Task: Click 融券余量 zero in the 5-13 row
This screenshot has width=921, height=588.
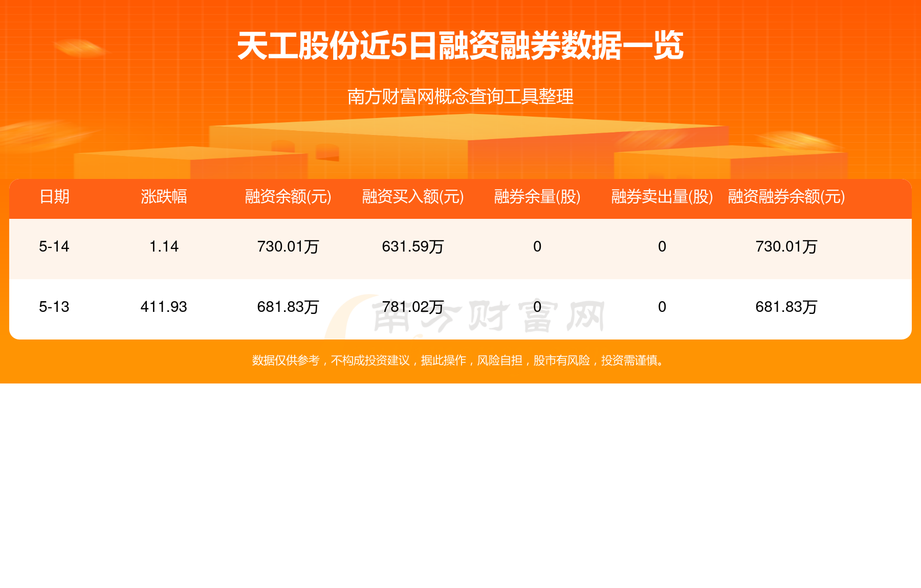Action: click(537, 307)
